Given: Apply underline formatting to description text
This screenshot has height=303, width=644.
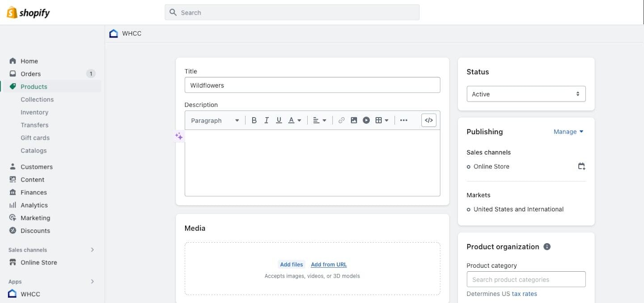Looking at the screenshot, I should click(279, 120).
